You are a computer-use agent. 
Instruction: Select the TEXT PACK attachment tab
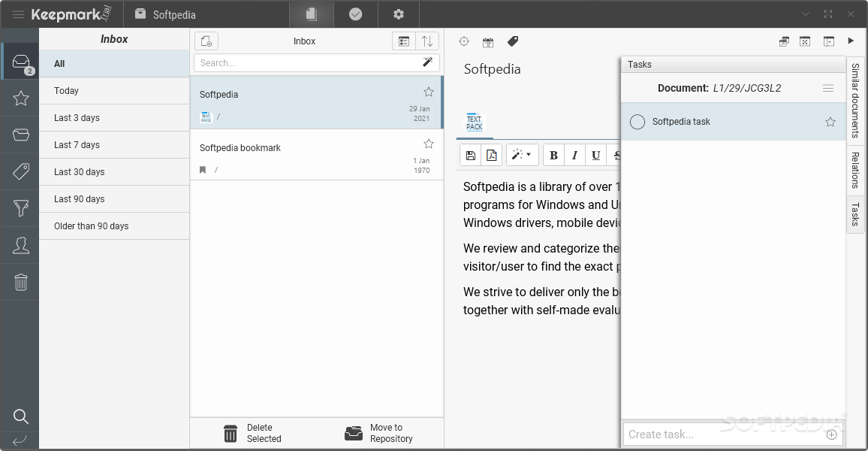(475, 123)
